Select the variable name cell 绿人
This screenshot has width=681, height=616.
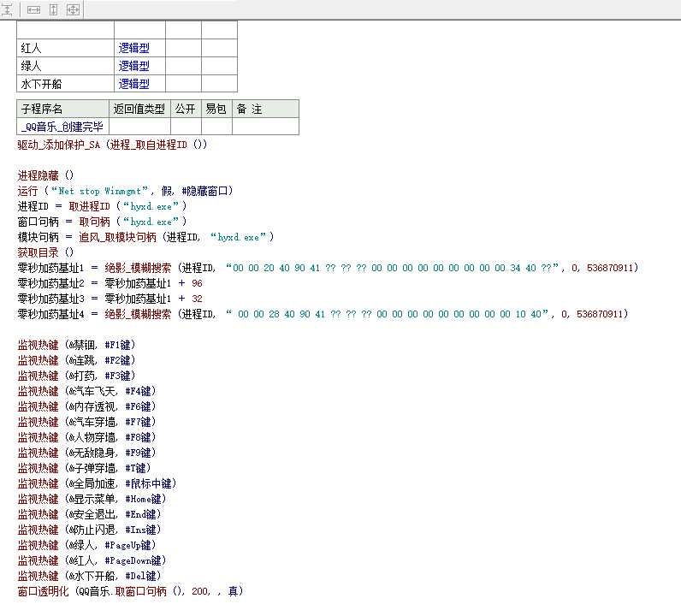pyautogui.click(x=65, y=66)
